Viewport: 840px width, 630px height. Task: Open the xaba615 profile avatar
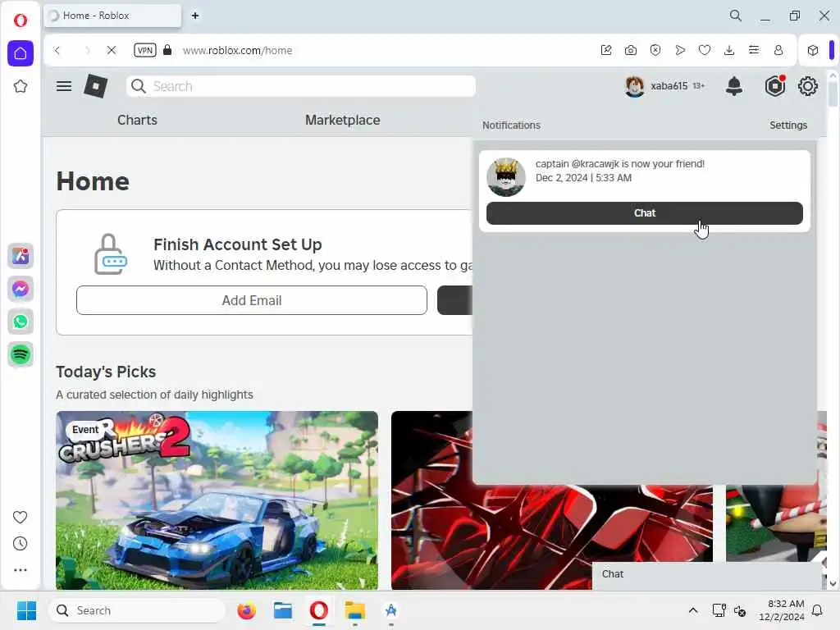(x=635, y=86)
